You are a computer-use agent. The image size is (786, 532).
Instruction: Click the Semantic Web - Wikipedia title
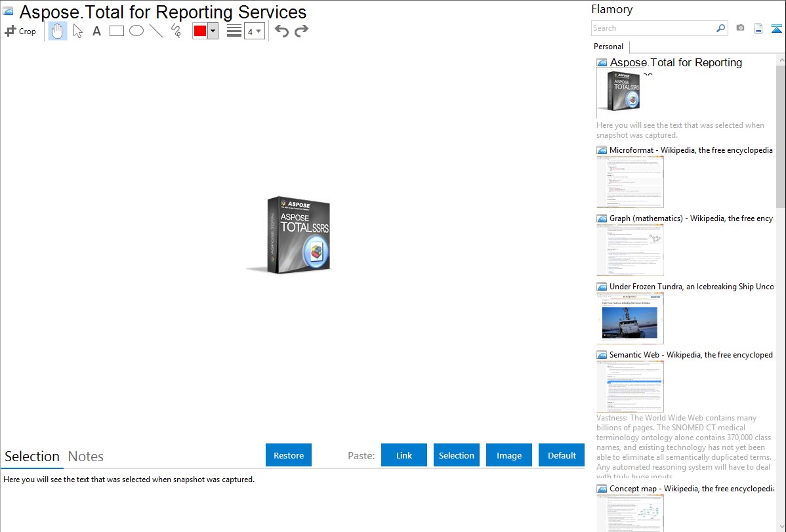(691, 354)
